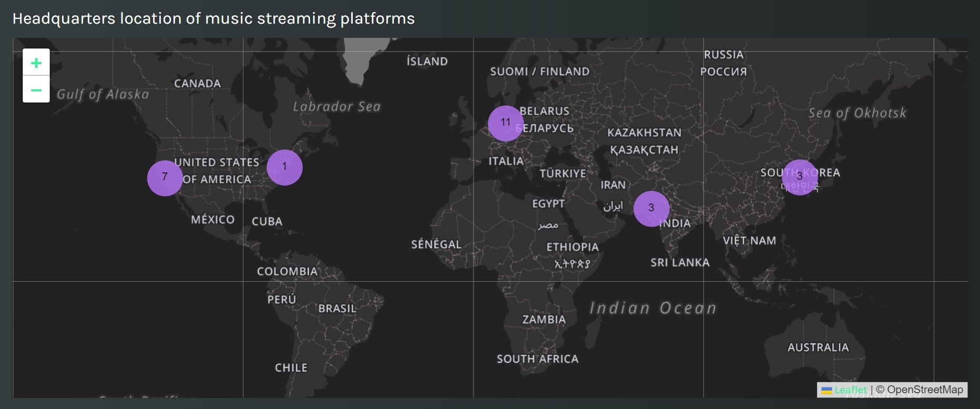This screenshot has height=409, width=980.
Task: Expand the cluster of 3 near India
Action: point(651,208)
